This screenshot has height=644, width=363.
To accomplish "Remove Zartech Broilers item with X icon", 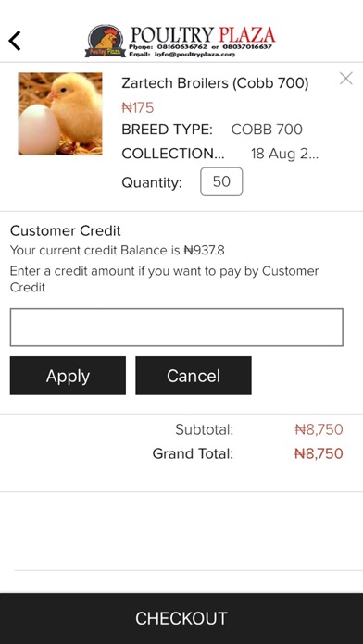I will (x=345, y=78).
